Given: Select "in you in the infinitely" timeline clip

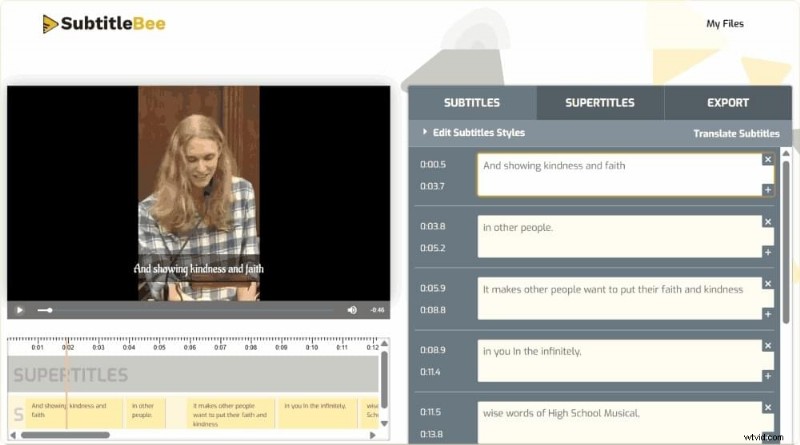Looking at the screenshot, I should click(x=318, y=412).
